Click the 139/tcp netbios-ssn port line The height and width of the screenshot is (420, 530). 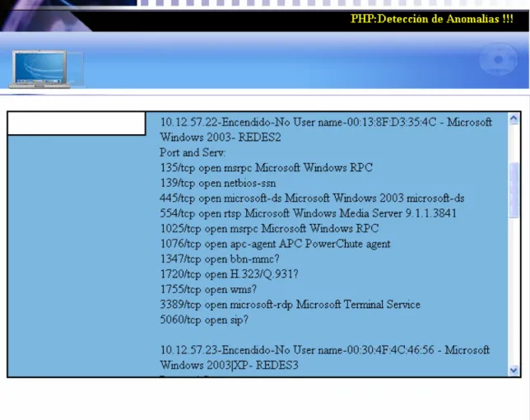click(x=217, y=183)
